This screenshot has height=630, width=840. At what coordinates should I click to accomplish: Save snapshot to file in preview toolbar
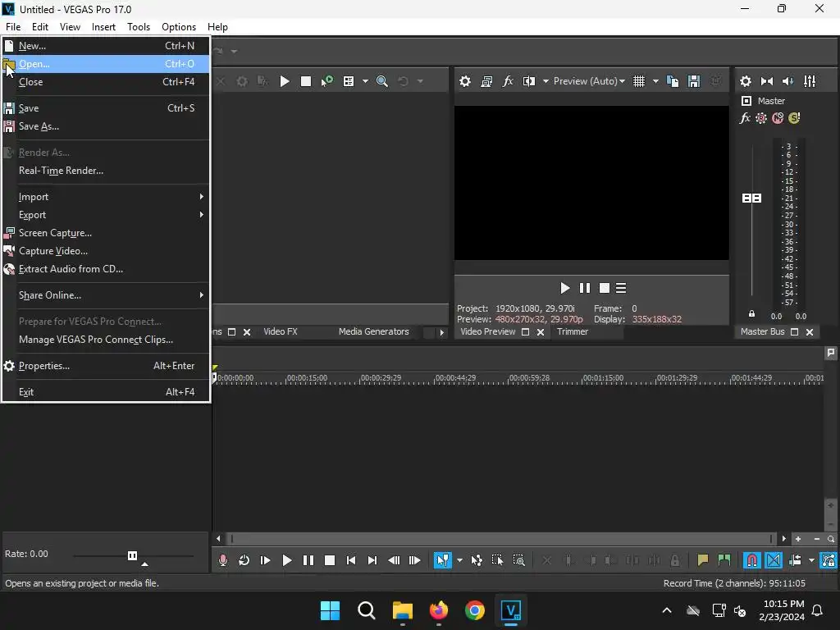[x=694, y=81]
